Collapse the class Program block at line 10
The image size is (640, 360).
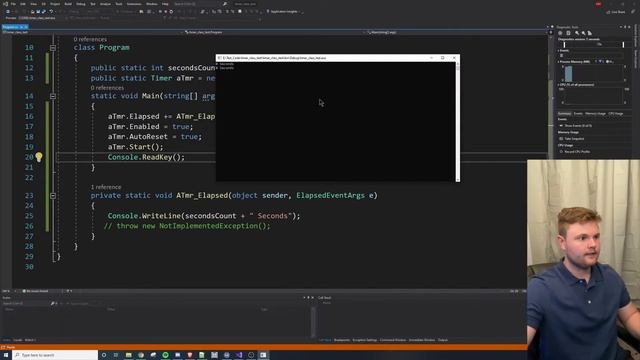[53, 48]
